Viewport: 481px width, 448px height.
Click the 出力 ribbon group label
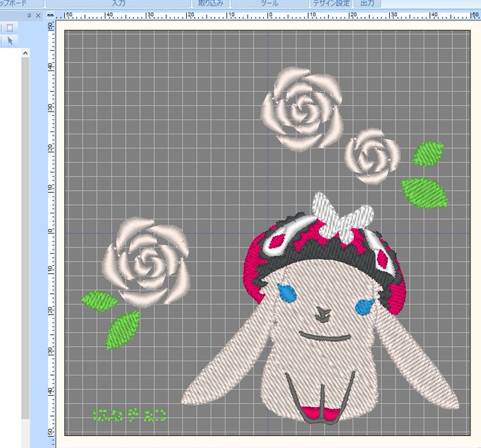click(367, 4)
